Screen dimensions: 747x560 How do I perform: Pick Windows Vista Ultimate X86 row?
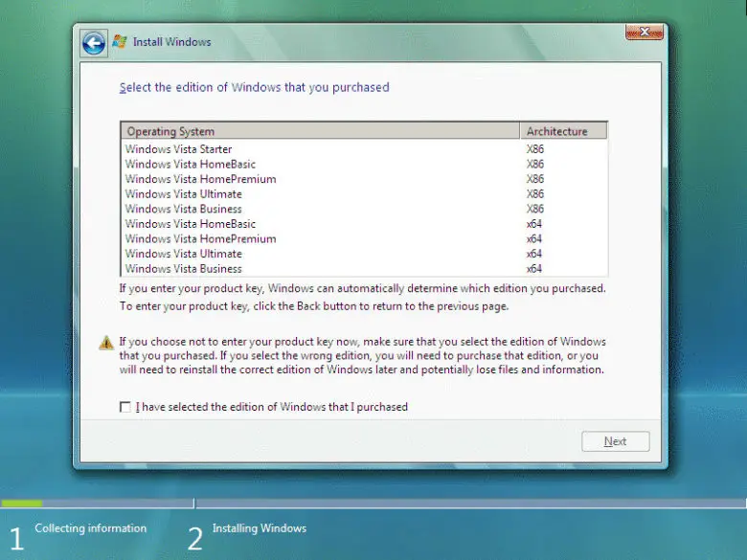pos(183,194)
